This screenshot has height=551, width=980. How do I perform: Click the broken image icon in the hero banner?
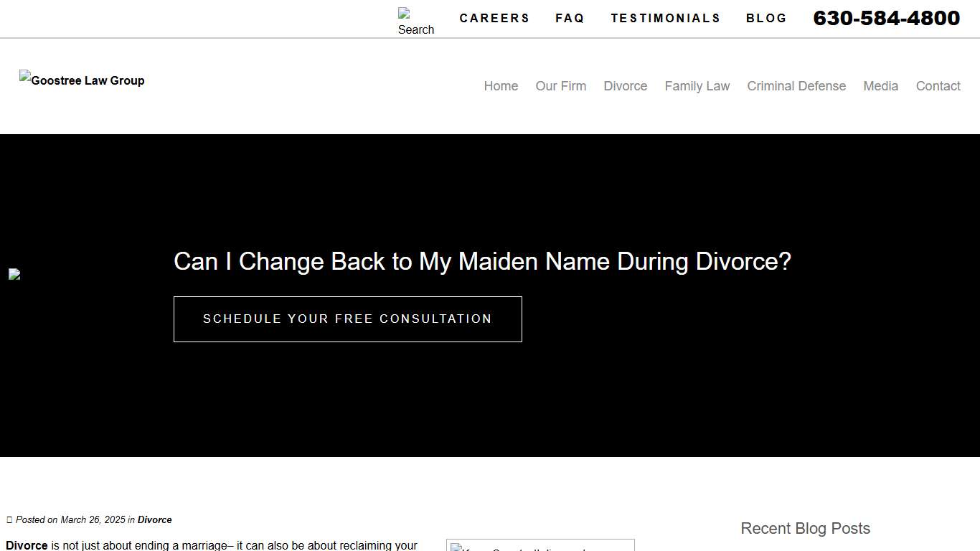coord(14,274)
